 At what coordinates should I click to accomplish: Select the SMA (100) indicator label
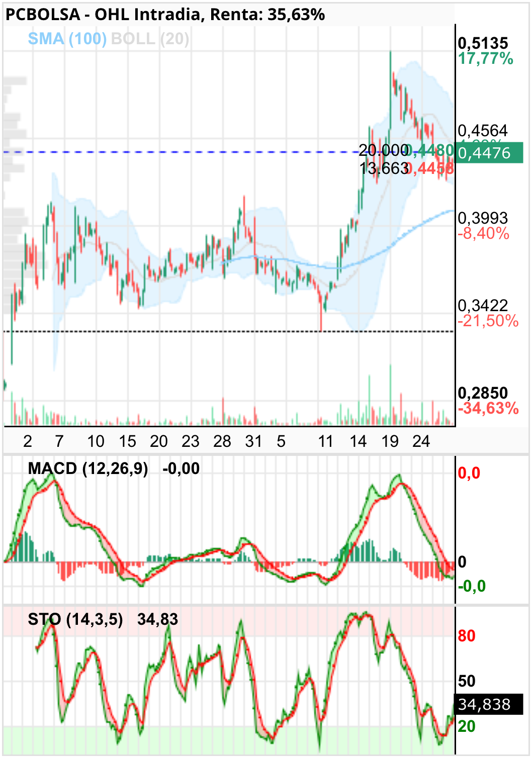pos(67,39)
